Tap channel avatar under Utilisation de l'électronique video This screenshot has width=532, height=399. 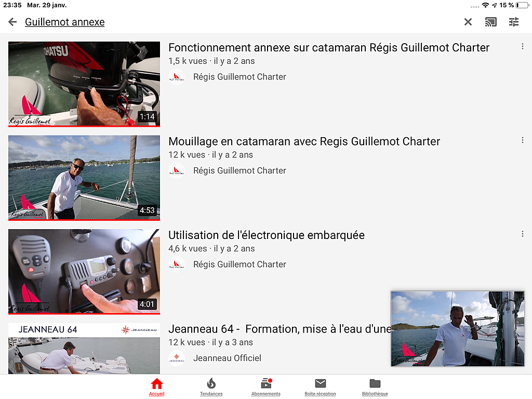[x=177, y=264]
